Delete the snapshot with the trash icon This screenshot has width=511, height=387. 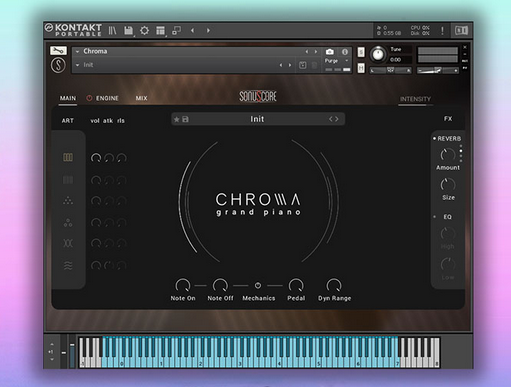pos(314,65)
